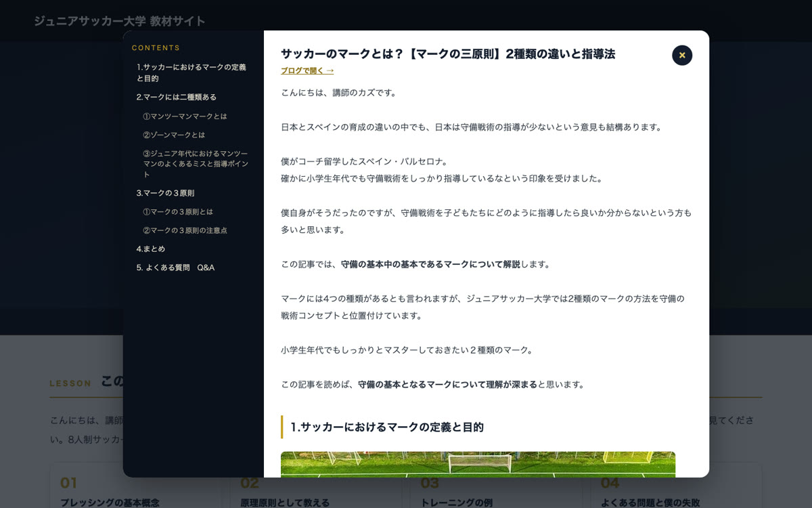Click the article title サッカーのマークとは？

tap(448, 54)
